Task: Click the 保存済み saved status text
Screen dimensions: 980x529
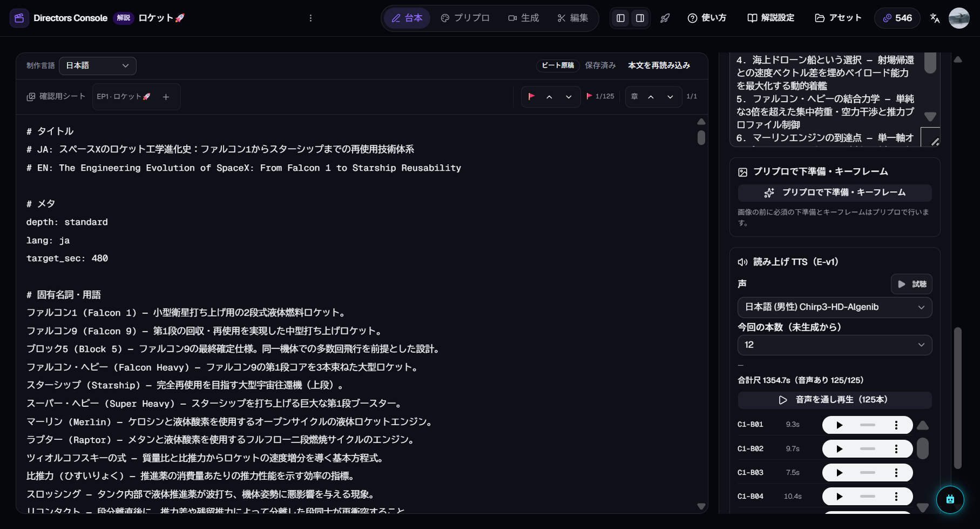Action: tap(600, 65)
